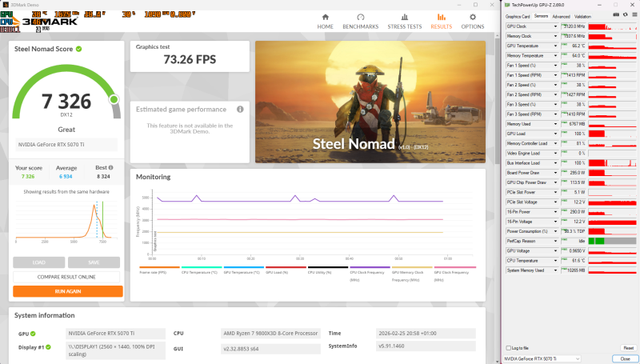Viewport: 640px width, 364px height.
Task: Select the RESULTS section
Action: tap(442, 22)
